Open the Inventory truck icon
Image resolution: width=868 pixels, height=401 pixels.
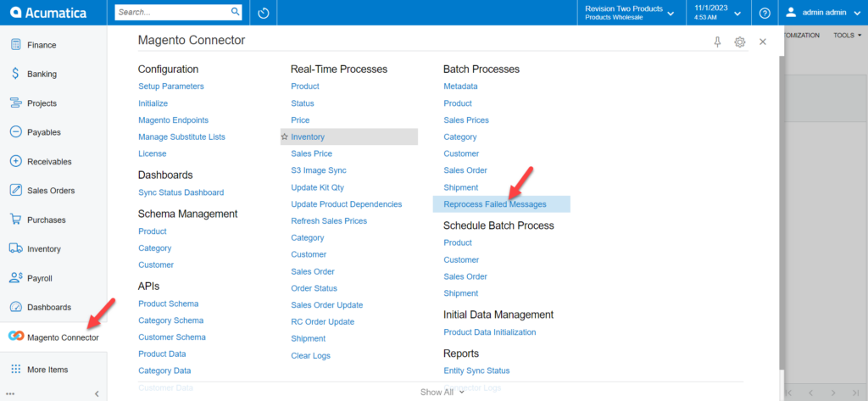15,248
